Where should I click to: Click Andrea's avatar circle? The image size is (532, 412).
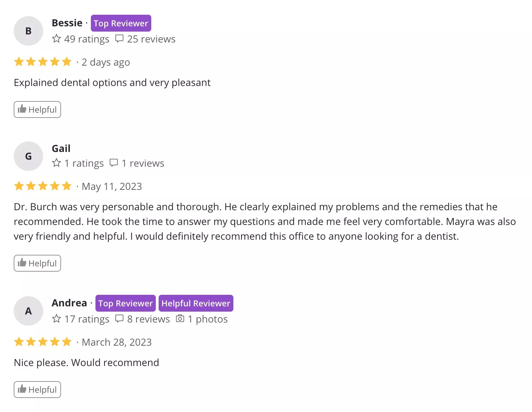coord(28,311)
